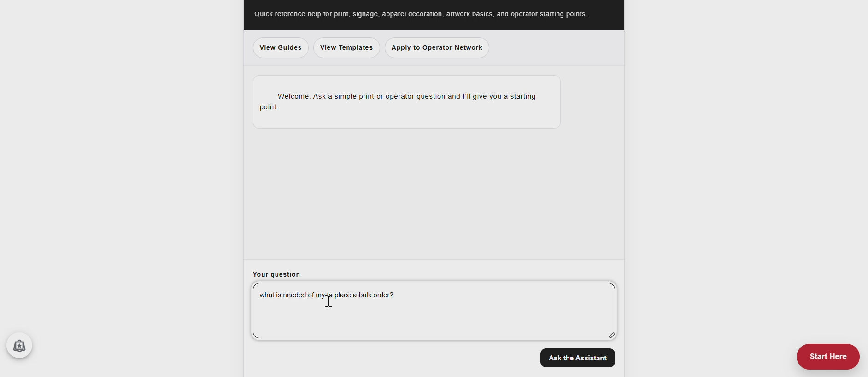Focus the Your question text box
868x377 pixels.
pyautogui.click(x=434, y=311)
